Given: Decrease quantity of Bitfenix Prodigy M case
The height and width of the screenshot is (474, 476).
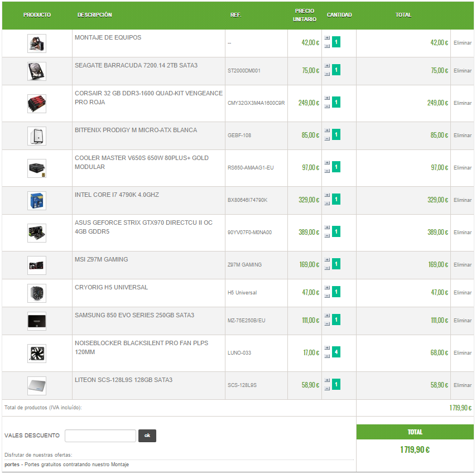Looking at the screenshot, I should point(327,139).
